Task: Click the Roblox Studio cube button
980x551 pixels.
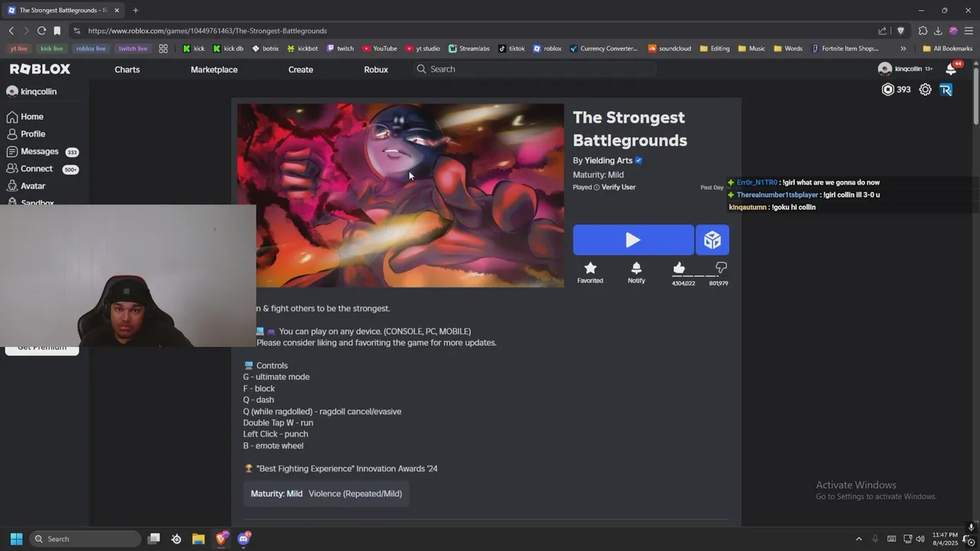Action: click(x=713, y=240)
